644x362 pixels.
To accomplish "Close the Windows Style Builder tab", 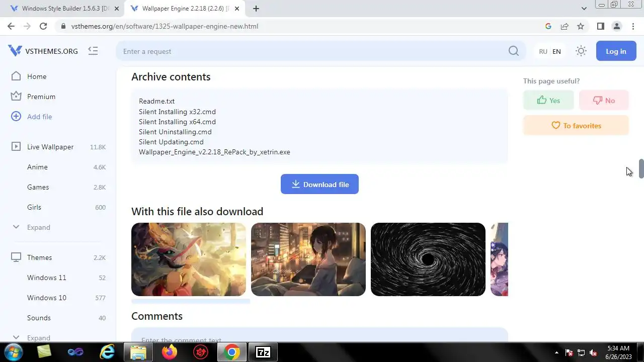I will coord(117,9).
